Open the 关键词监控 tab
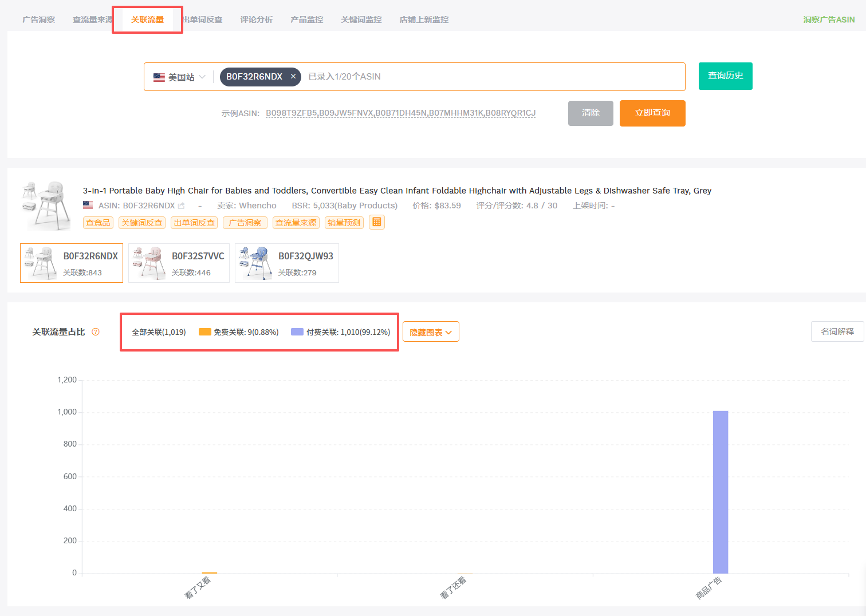 click(361, 19)
